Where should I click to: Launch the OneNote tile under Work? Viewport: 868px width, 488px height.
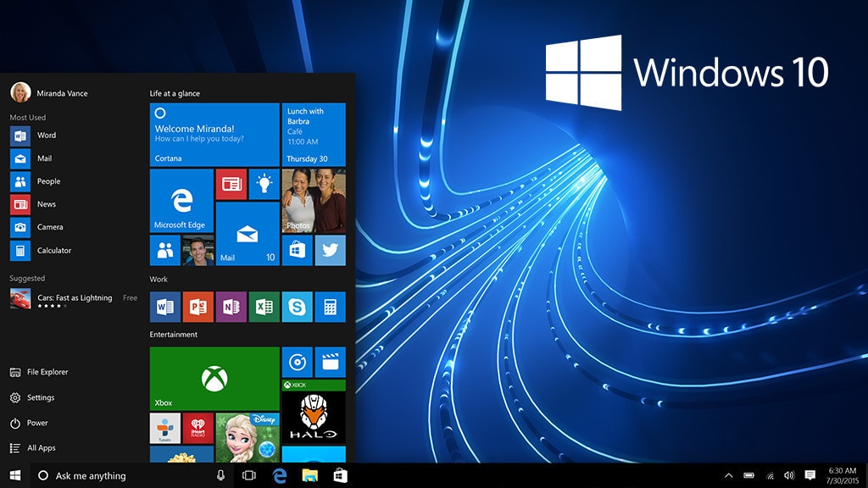click(231, 307)
